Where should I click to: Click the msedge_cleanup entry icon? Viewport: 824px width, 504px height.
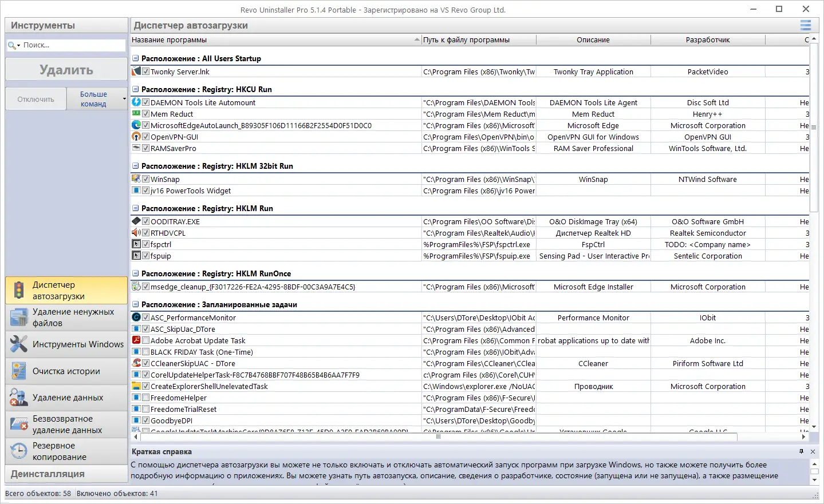(136, 287)
